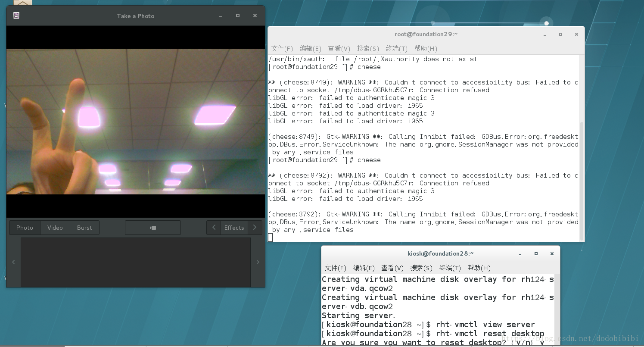The image size is (644, 347).
Task: Minimize the root@foundation29 terminal window
Action: pos(544,34)
